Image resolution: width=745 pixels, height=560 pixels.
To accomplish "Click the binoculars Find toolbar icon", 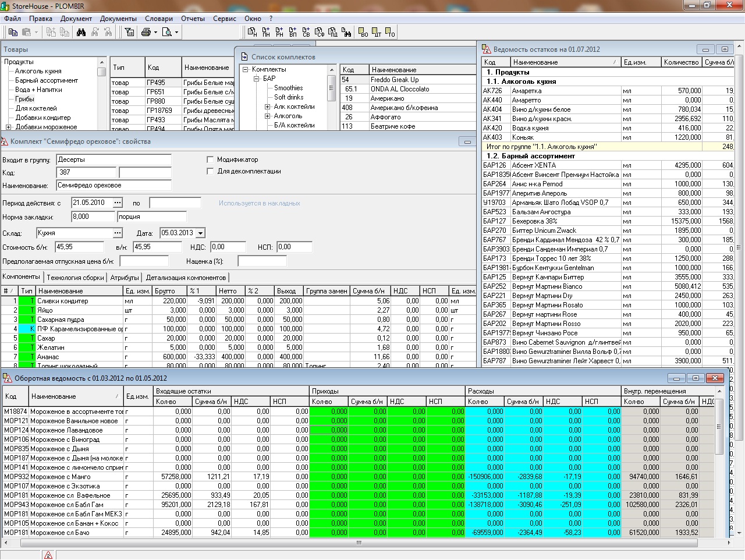I will (x=81, y=33).
